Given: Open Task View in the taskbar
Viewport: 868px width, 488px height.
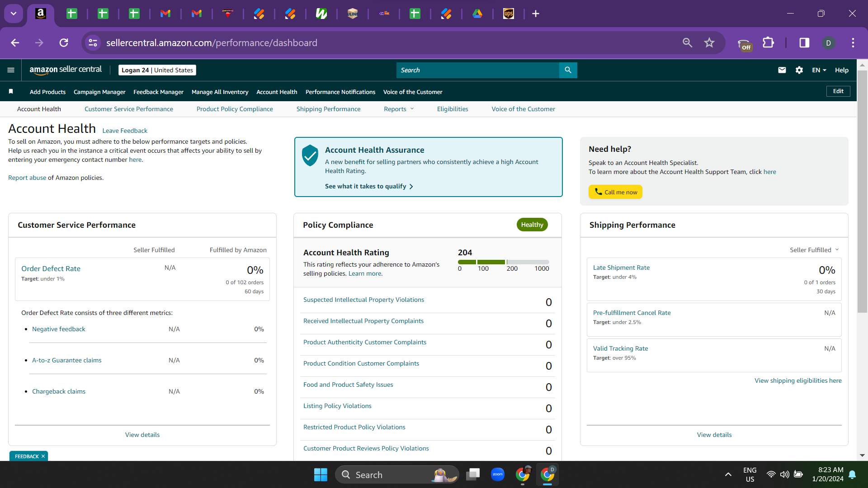Looking at the screenshot, I should pos(473,474).
